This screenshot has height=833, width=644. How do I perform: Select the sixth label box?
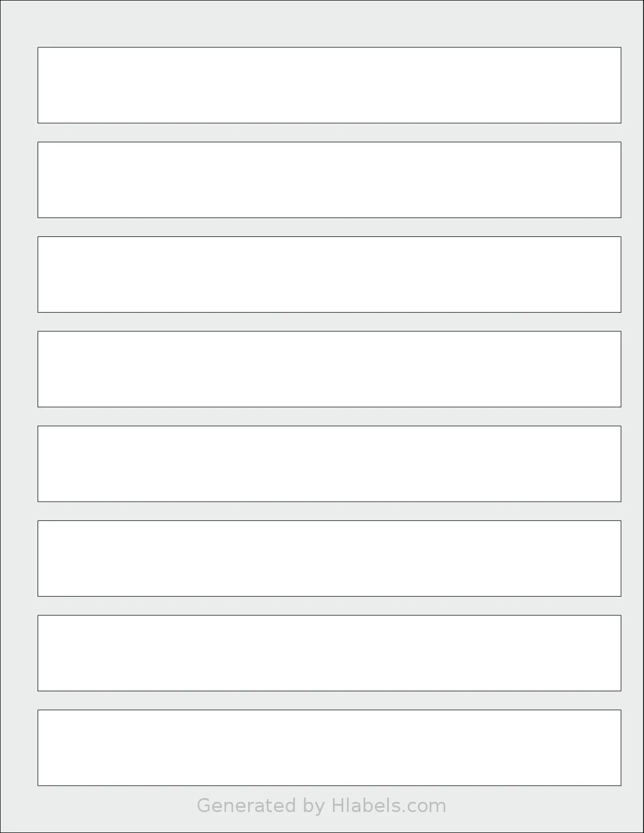pyautogui.click(x=329, y=559)
